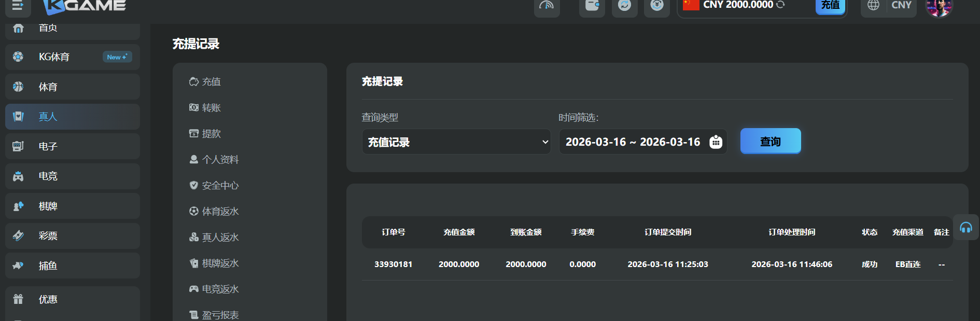980x321 pixels.
Task: Refresh the CNY balance
Action: pos(780,5)
